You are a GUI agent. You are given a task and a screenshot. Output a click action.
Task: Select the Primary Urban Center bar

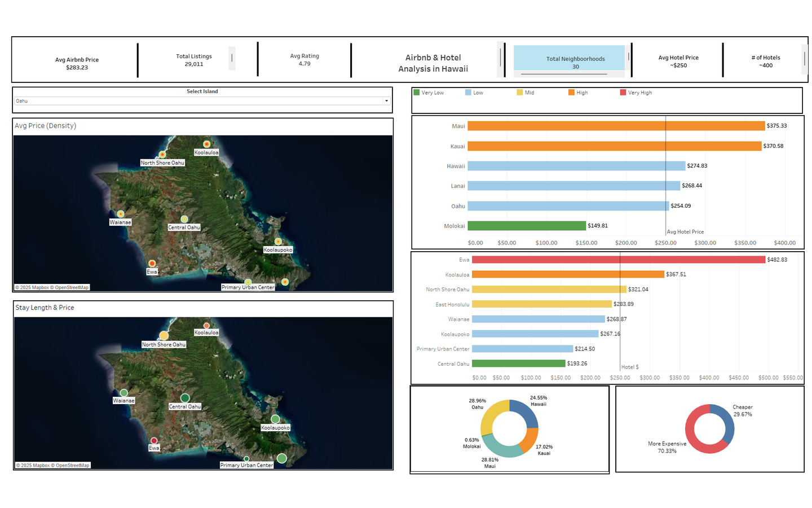click(x=523, y=349)
